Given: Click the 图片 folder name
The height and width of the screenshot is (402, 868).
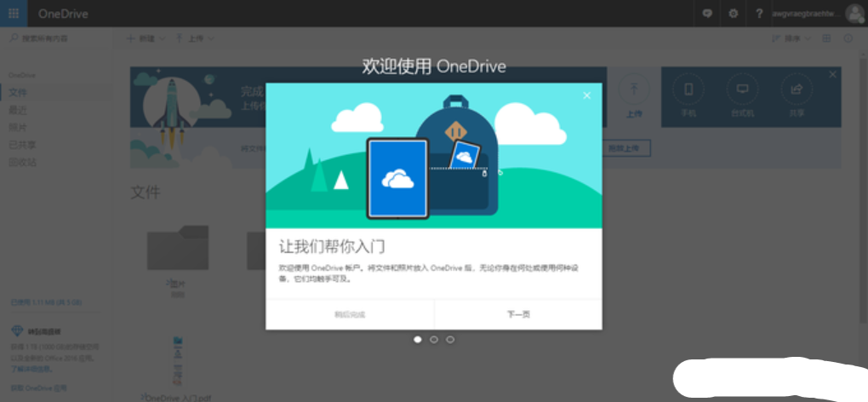Looking at the screenshot, I should pos(177,284).
